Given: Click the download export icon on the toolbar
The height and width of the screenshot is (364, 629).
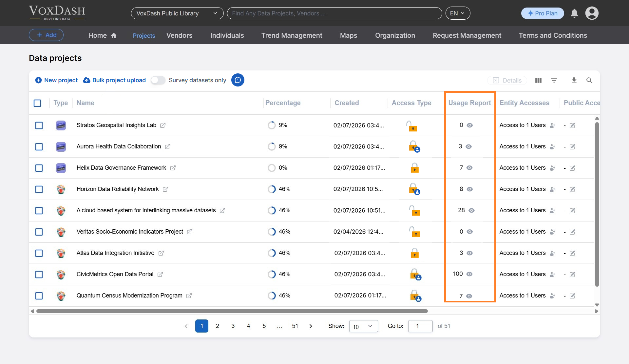Looking at the screenshot, I should tap(574, 80).
